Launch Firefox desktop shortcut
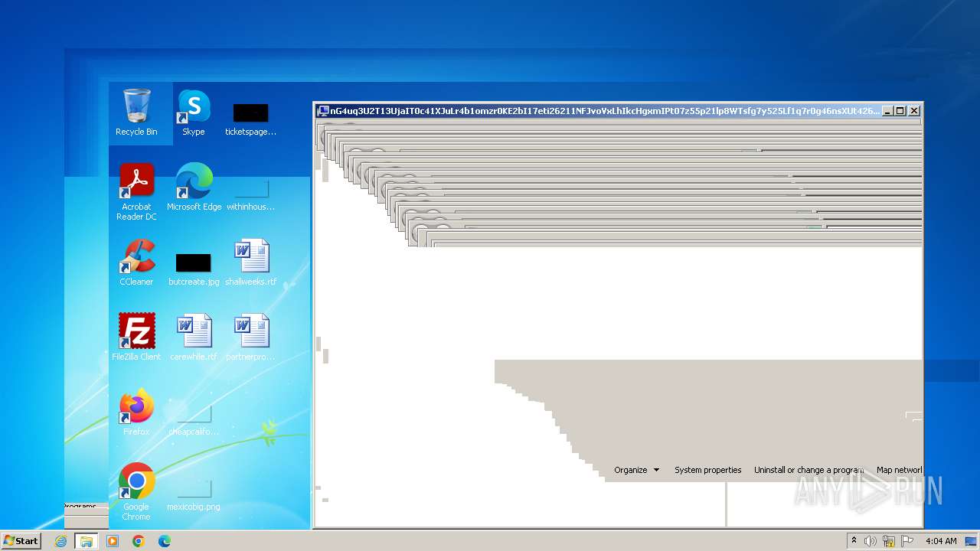Viewport: 980px width, 551px height. 136,412
